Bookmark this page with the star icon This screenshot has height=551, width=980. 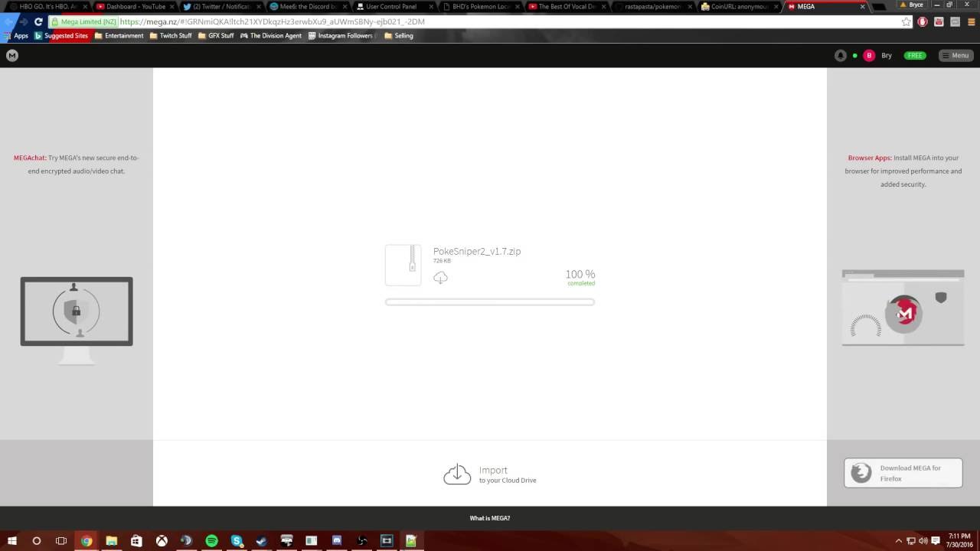(906, 21)
